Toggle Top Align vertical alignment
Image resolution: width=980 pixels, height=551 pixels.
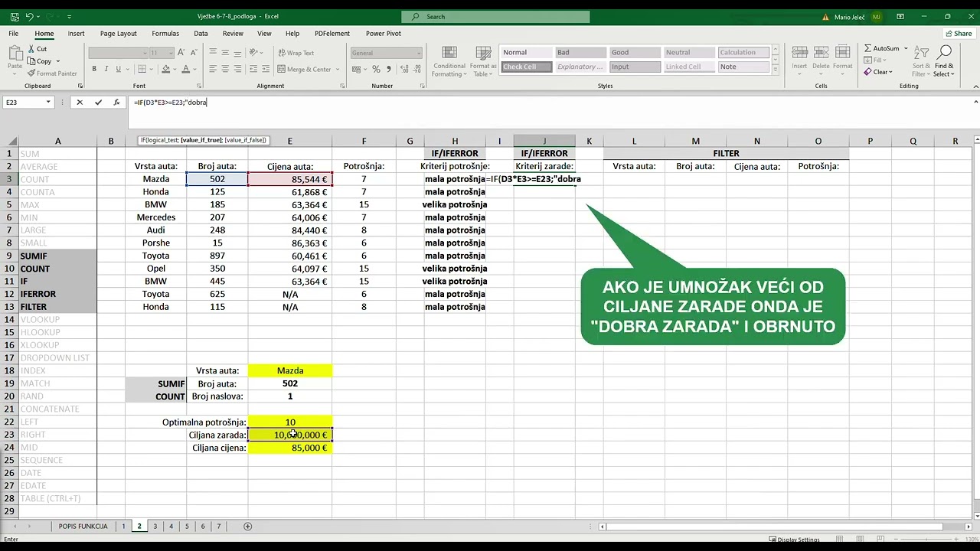click(213, 53)
